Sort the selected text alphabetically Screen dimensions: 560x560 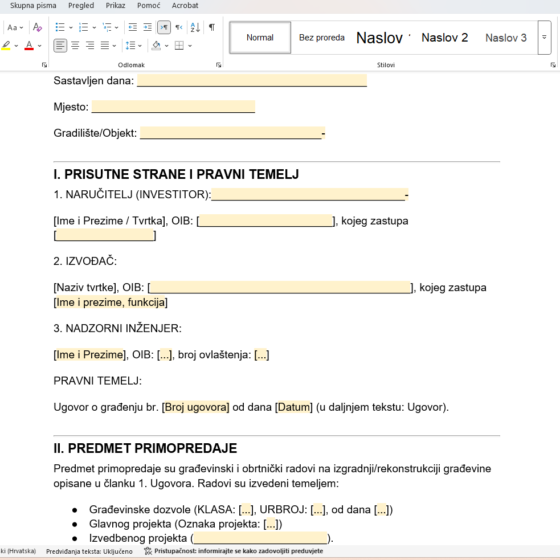195,27
